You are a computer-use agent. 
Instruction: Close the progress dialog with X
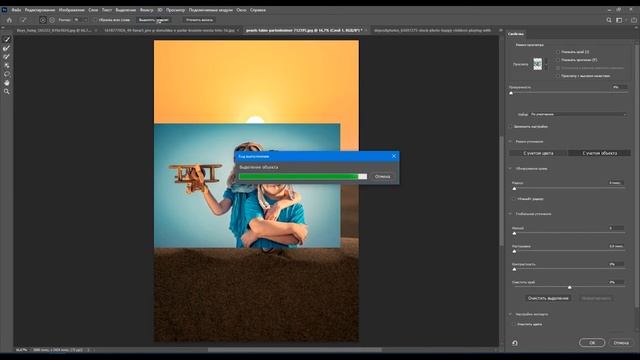(x=393, y=156)
